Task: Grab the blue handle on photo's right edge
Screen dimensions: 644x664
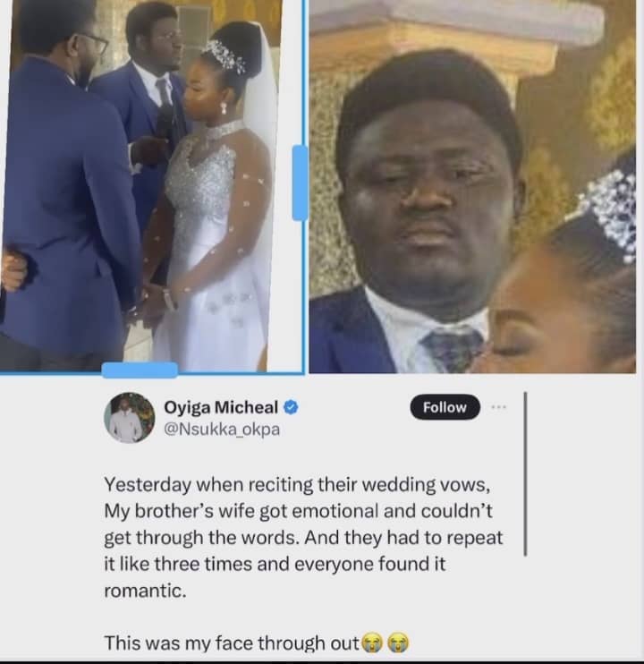Action: coord(300,183)
